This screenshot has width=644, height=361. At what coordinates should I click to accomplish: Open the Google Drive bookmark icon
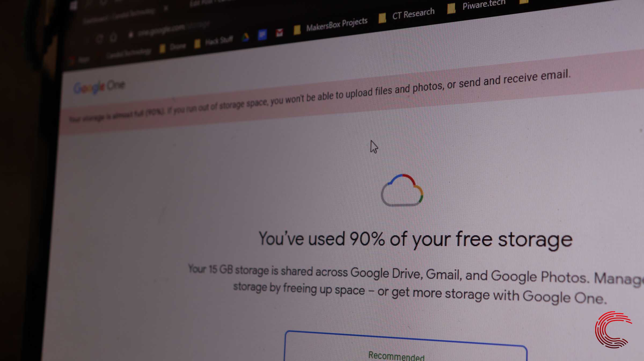245,37
